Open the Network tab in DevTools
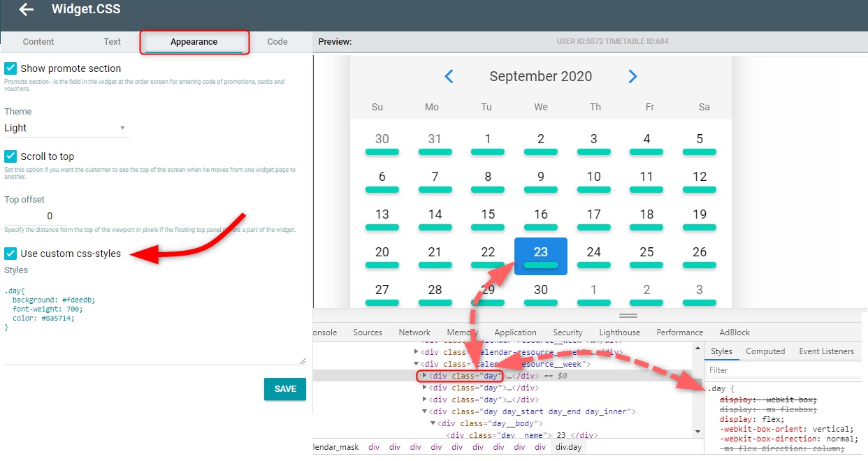 pos(414,332)
